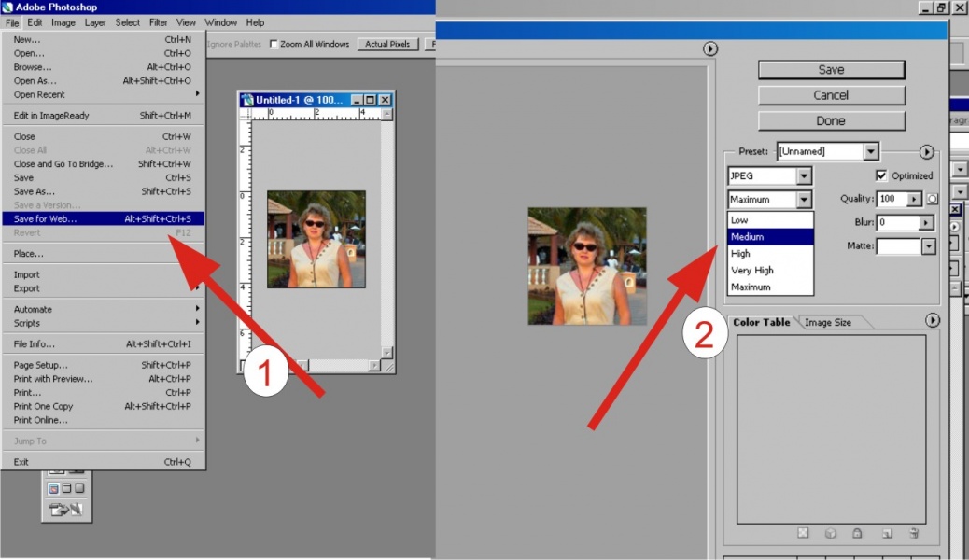Open the JPEG file format dropdown

point(803,175)
